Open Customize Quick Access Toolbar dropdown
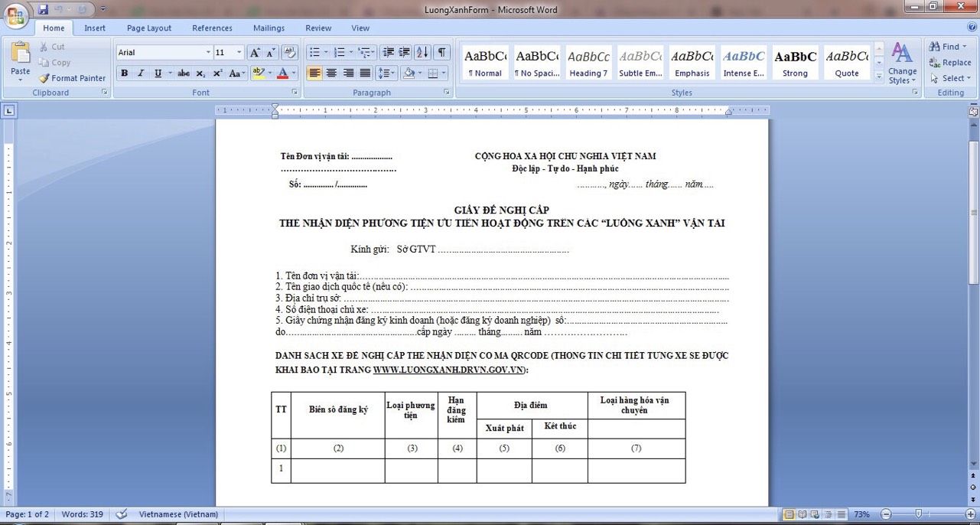The width and height of the screenshot is (980, 525). pyautogui.click(x=103, y=9)
